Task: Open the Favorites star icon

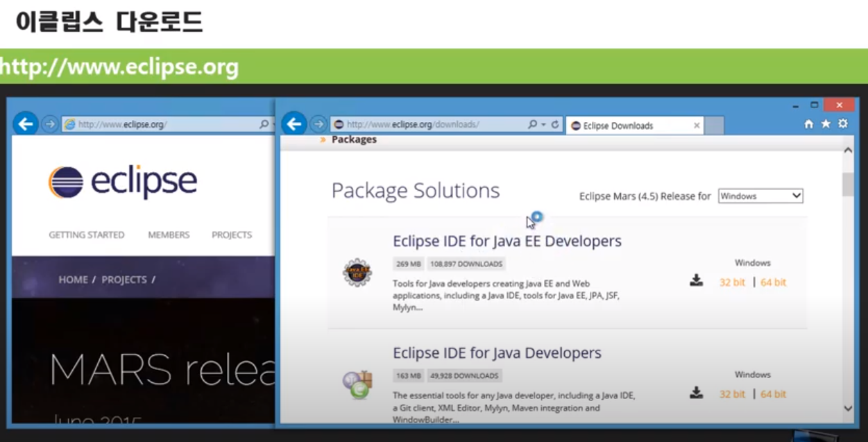Action: pos(826,124)
